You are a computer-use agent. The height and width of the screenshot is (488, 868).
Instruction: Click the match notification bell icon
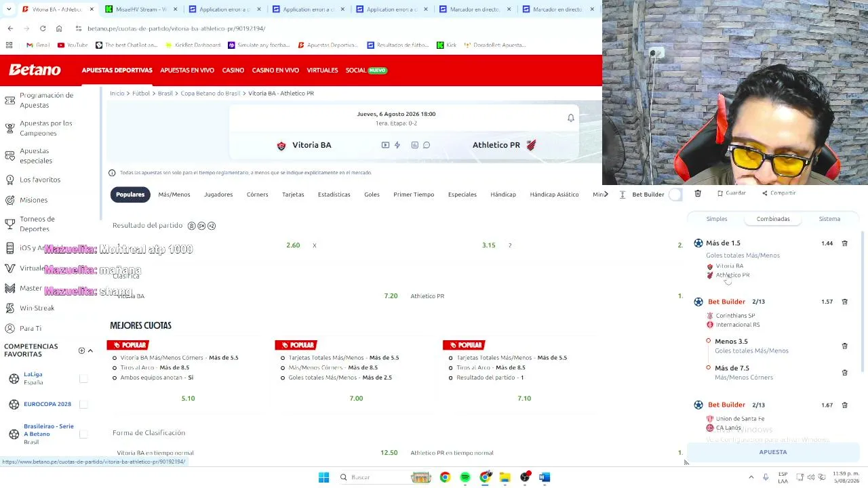point(571,118)
